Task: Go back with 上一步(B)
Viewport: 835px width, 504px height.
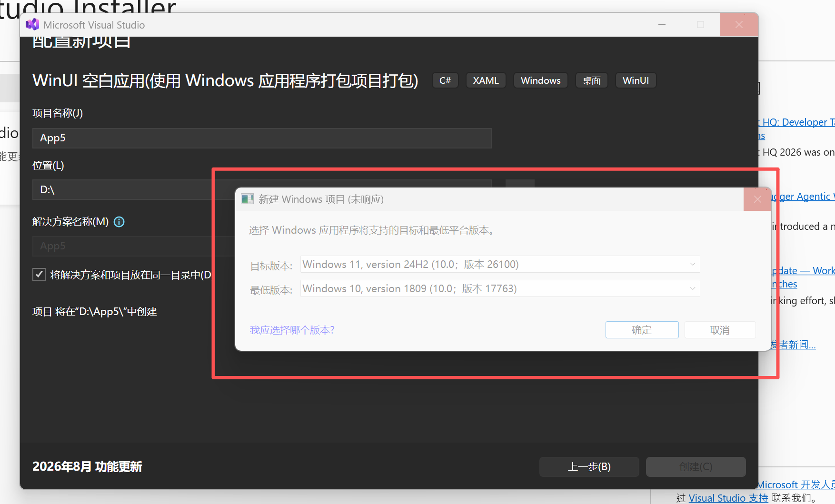Action: (589, 467)
